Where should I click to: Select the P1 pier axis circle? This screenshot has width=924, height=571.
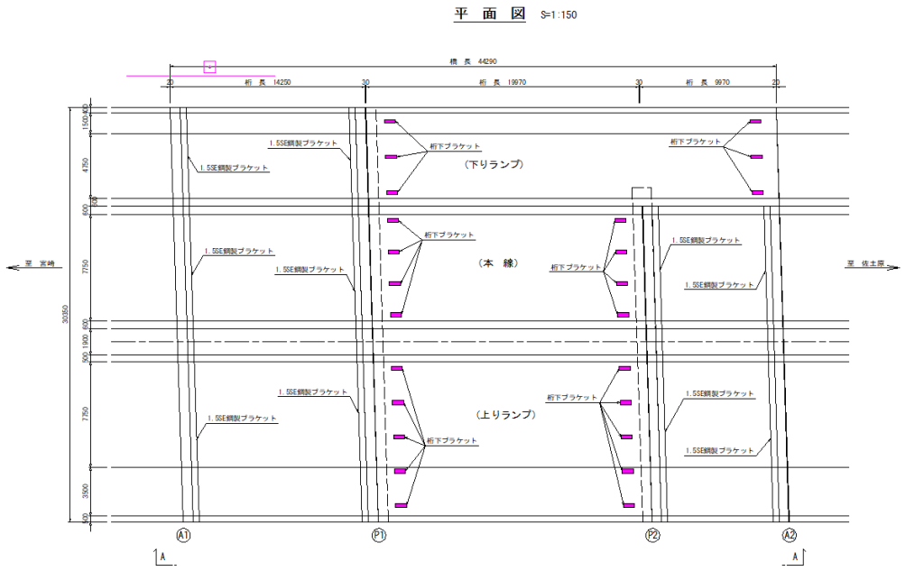pos(379,535)
